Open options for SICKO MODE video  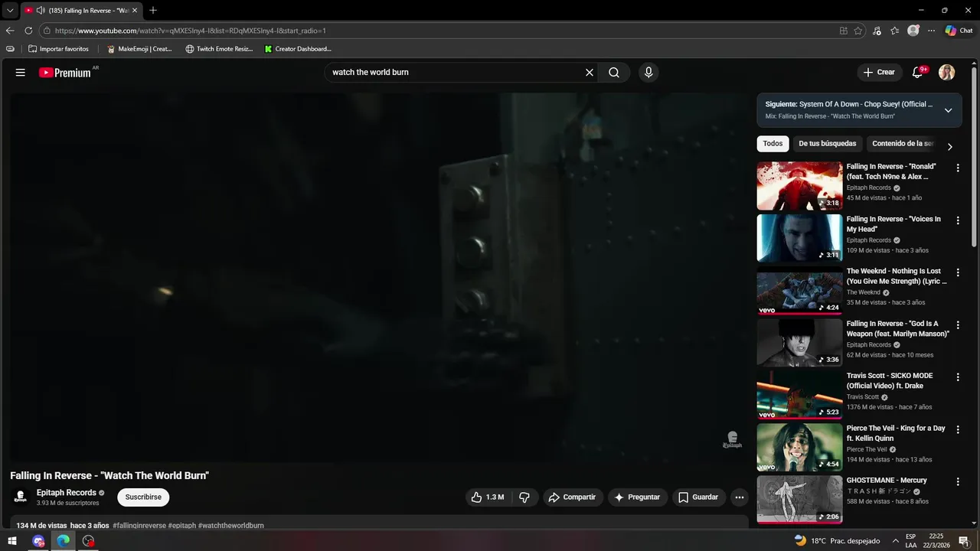tap(958, 377)
